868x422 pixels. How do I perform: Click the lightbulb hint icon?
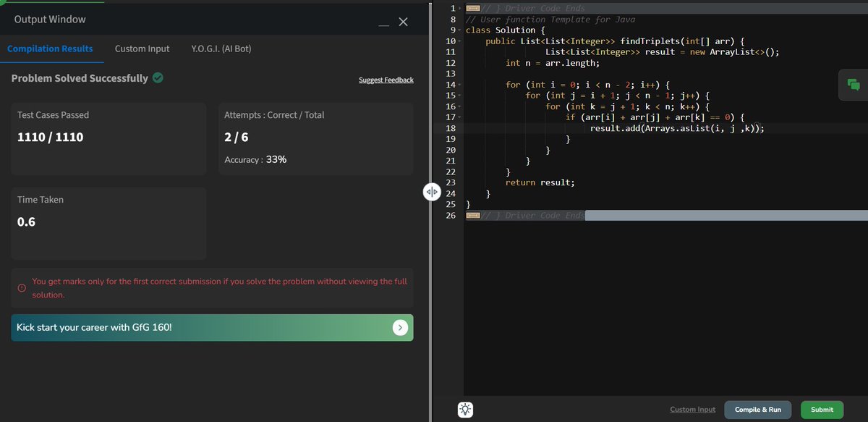[x=465, y=409]
